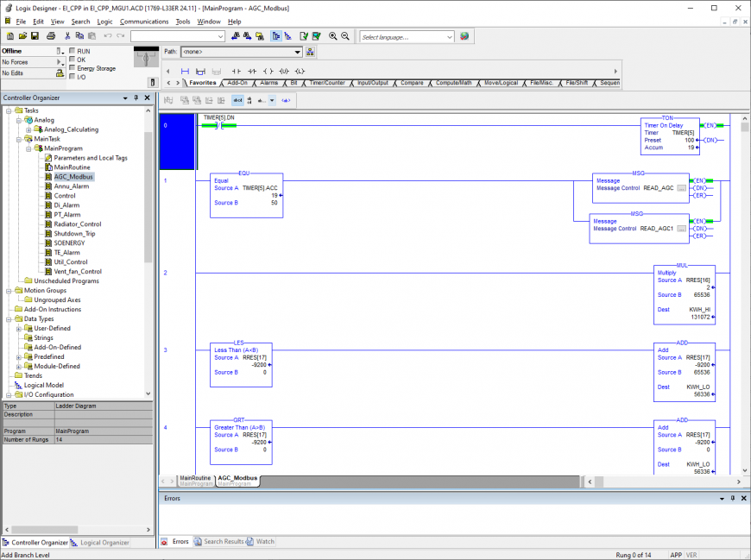
Task: Toggle the OK status indicator checkbox
Action: click(73, 60)
